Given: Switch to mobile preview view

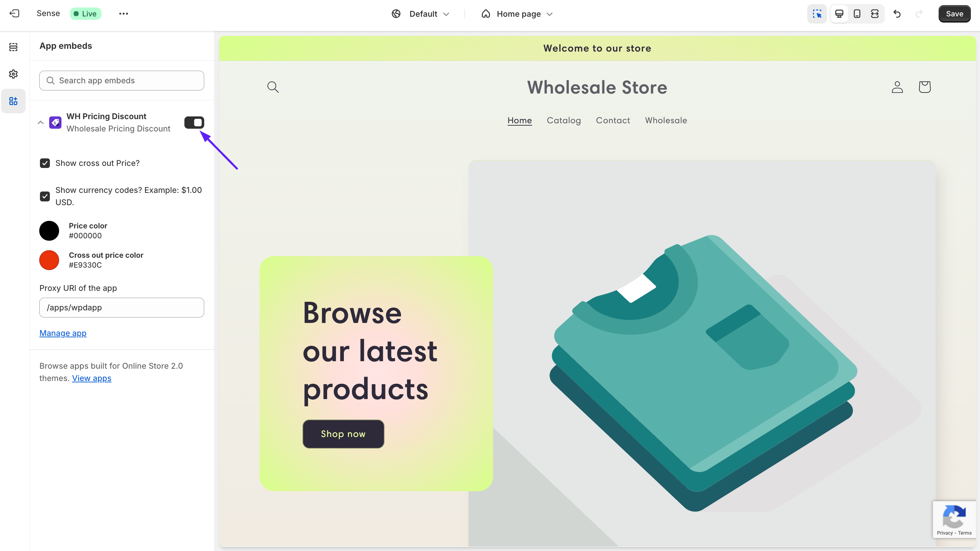Looking at the screenshot, I should point(857,14).
